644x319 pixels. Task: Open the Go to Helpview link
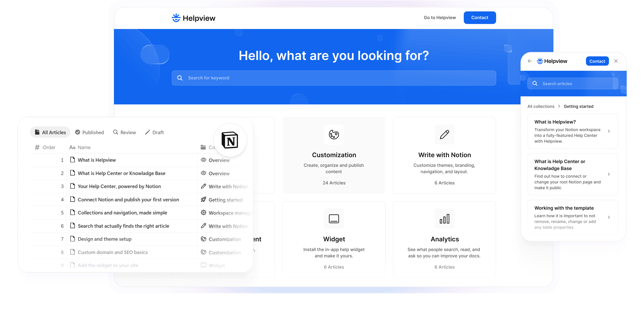[x=440, y=17]
